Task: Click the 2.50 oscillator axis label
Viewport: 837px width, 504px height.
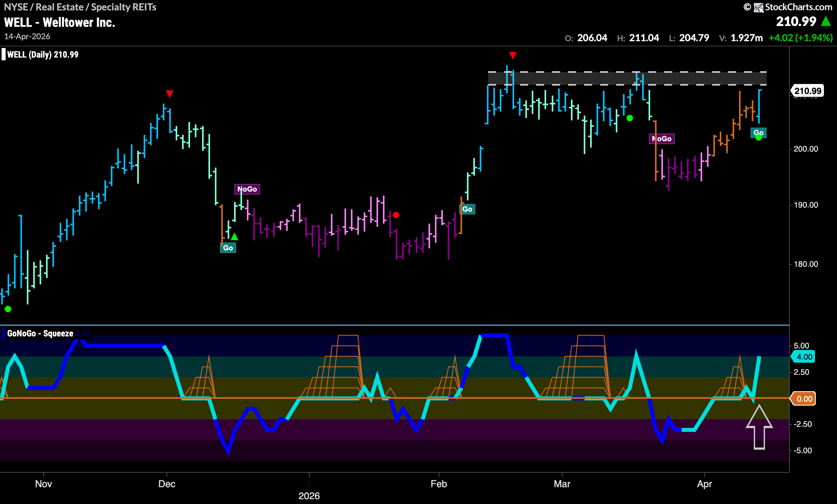Action: click(801, 372)
